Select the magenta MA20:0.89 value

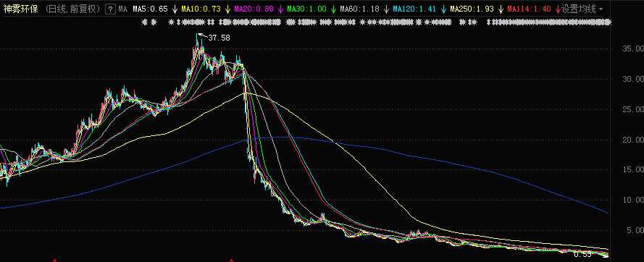pyautogui.click(x=254, y=9)
